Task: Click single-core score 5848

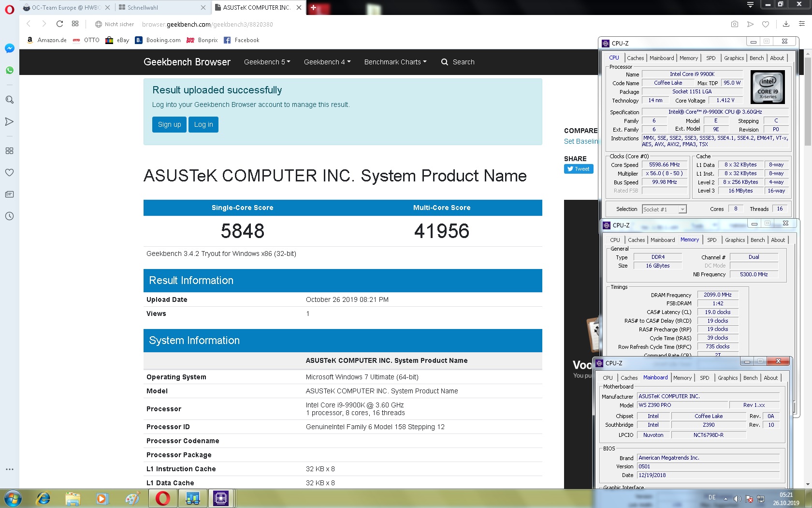Action: coord(243,231)
